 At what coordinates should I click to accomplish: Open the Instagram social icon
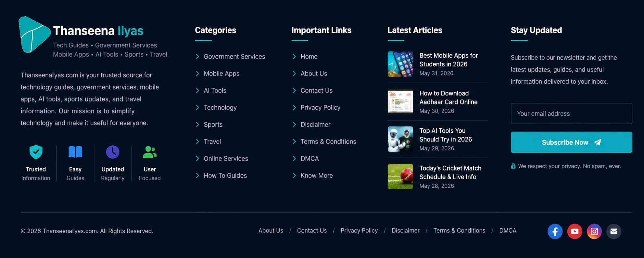click(x=594, y=231)
